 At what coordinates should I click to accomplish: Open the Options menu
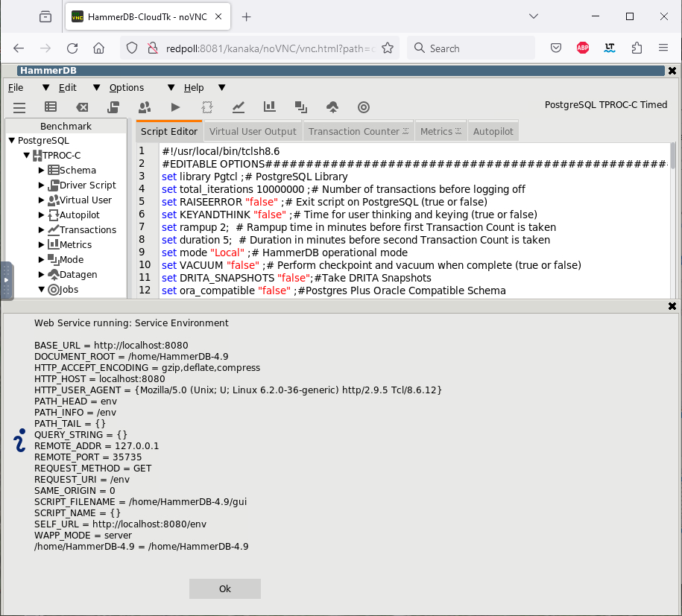127,87
